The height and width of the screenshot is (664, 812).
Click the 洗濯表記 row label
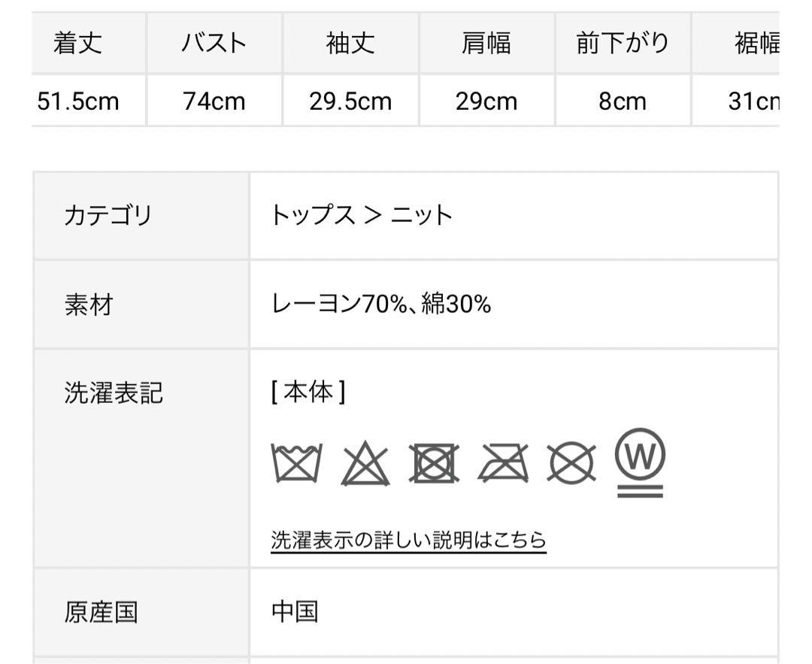point(114,392)
